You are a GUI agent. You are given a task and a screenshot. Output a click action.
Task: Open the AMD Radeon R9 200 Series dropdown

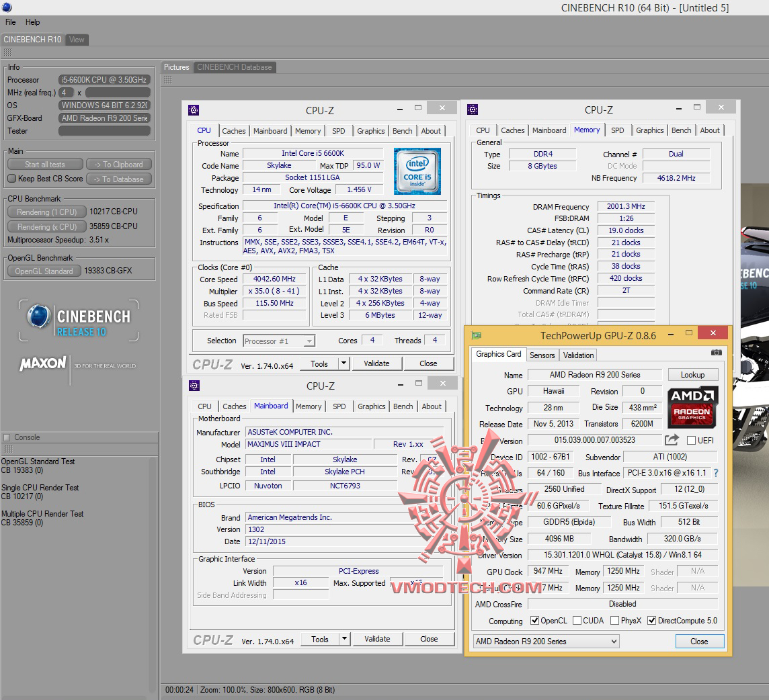[546, 642]
